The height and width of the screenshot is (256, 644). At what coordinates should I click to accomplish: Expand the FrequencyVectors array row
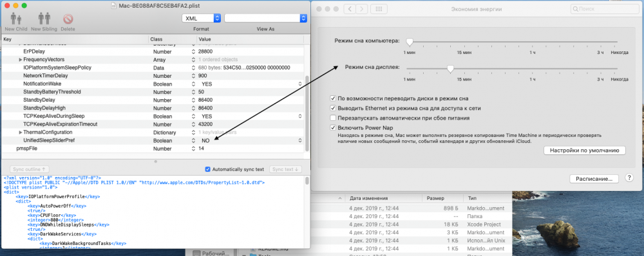[x=21, y=59]
